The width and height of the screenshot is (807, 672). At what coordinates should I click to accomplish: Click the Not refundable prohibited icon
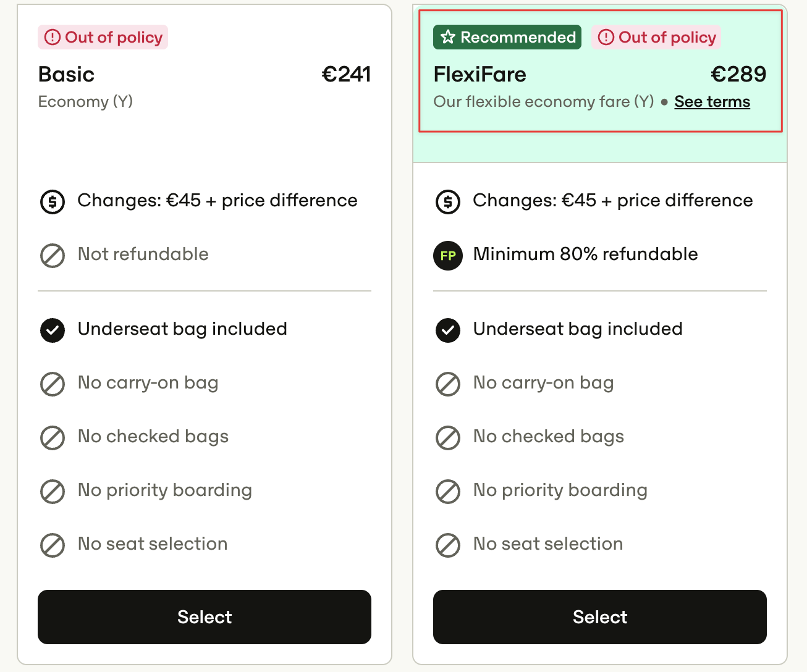[x=53, y=256]
